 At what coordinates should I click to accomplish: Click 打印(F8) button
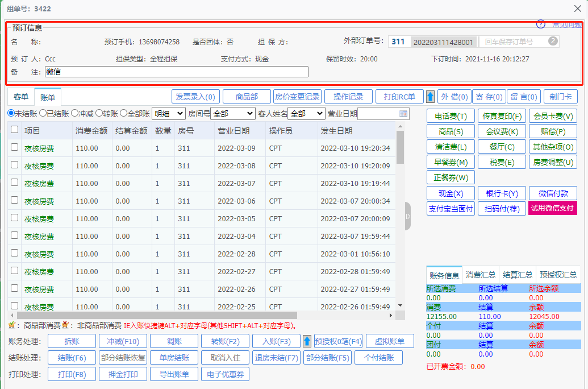[x=72, y=374]
